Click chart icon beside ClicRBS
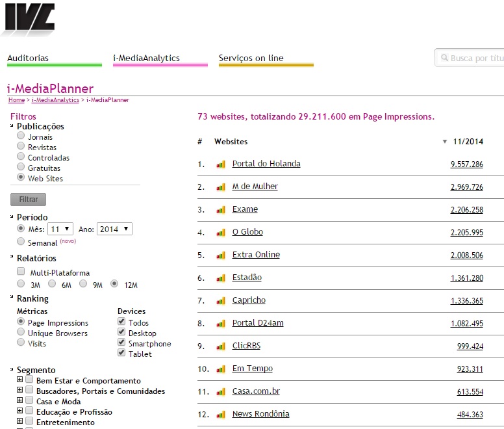504x429 pixels. click(221, 346)
